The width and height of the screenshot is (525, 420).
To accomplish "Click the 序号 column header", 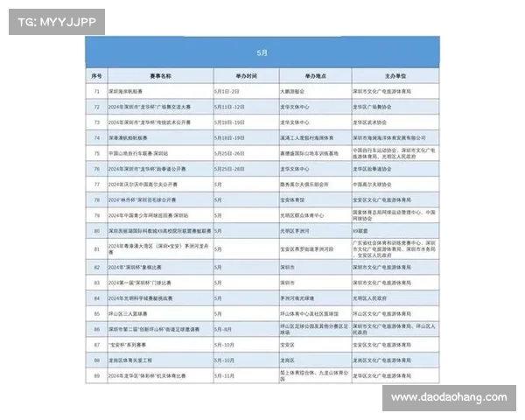I will (96, 77).
